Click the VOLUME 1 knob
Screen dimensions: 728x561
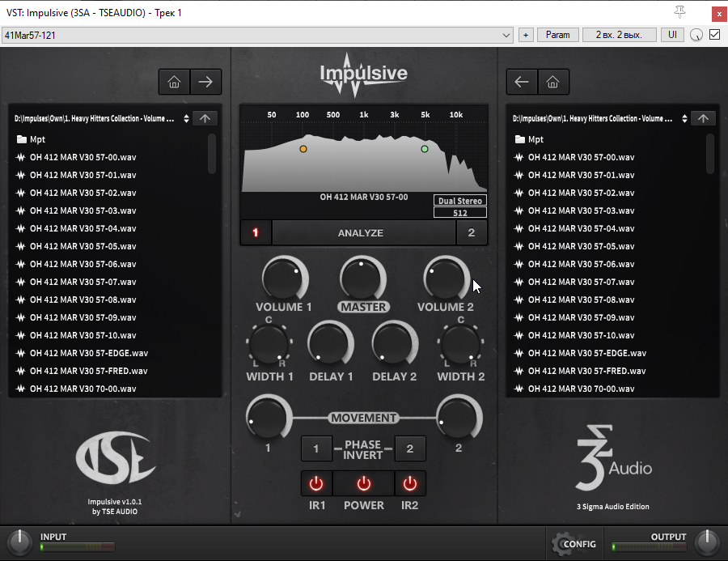(284, 278)
